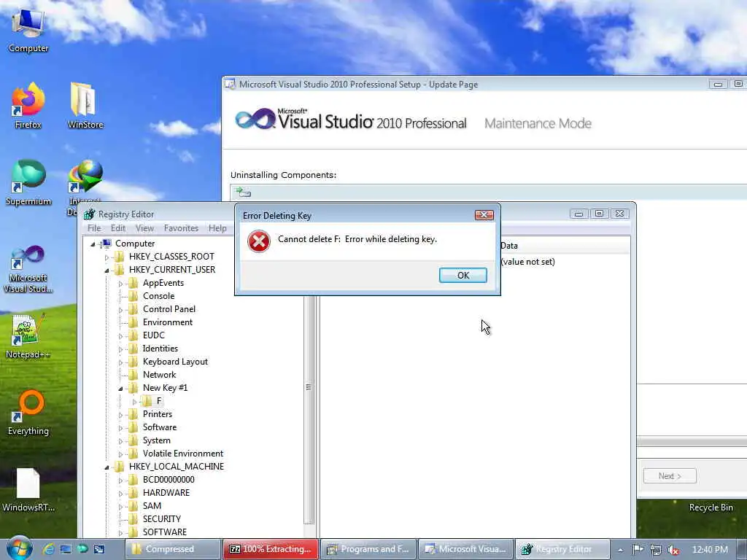Select the Identities key
The width and height of the screenshot is (747, 560).
[x=160, y=348]
